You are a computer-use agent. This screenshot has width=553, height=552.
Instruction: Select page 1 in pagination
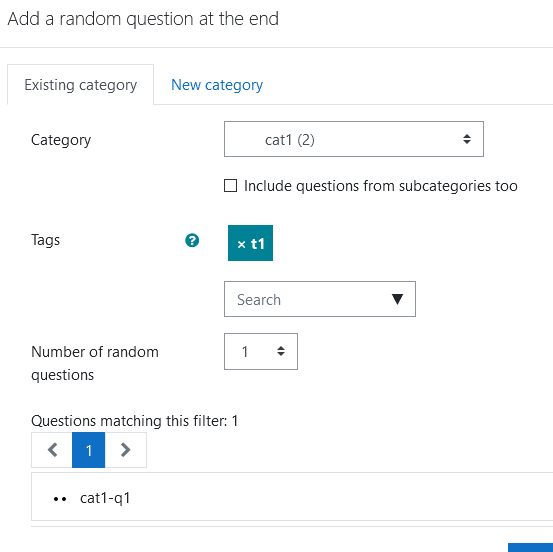89,450
